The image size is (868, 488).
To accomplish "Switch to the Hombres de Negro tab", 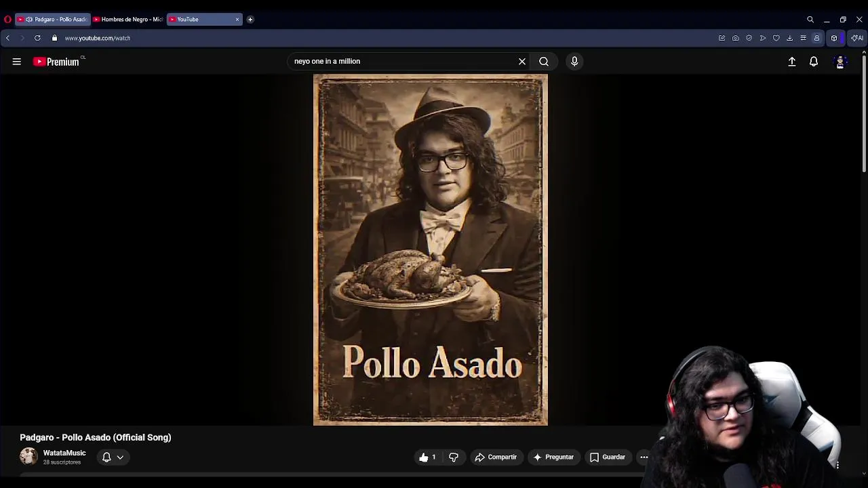I will point(128,20).
